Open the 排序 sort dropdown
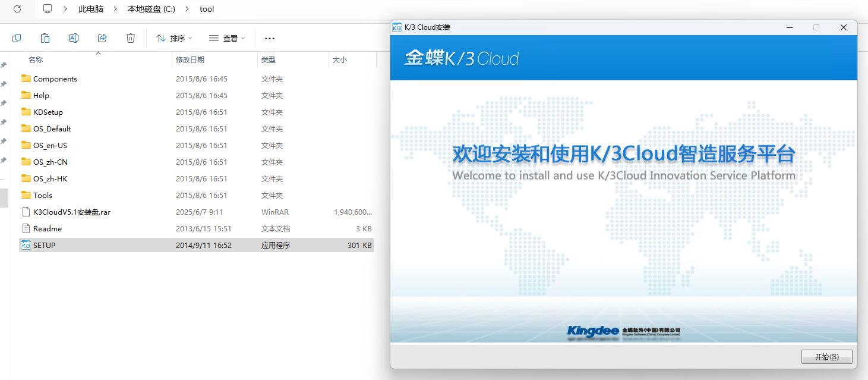 pyautogui.click(x=174, y=38)
